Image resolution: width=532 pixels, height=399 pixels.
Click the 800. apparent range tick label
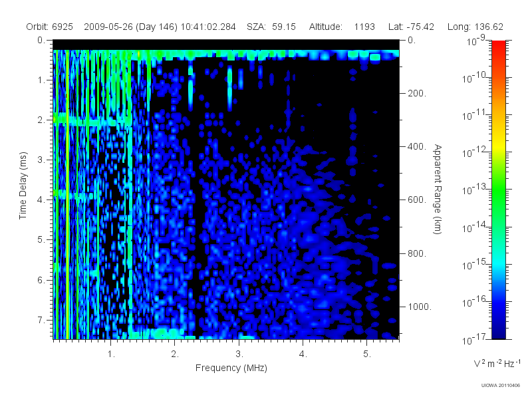tap(417, 253)
